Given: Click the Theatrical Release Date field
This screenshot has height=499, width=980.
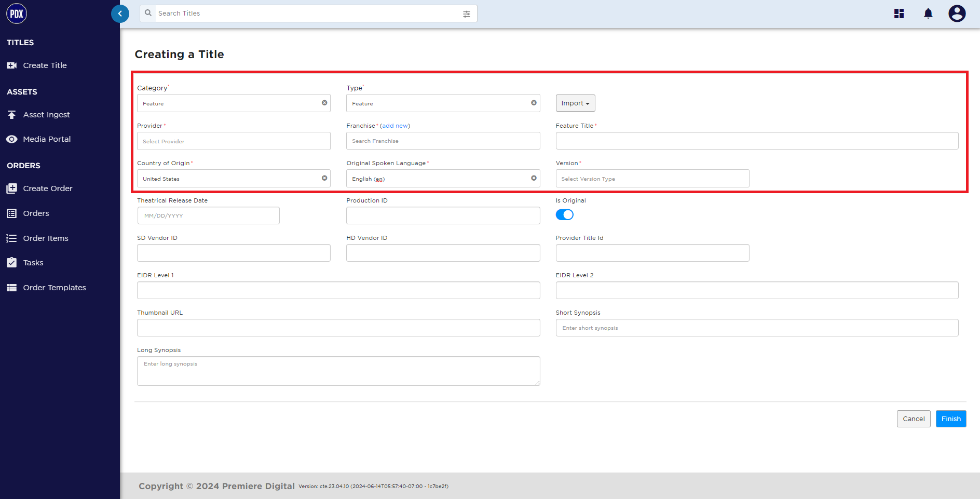Looking at the screenshot, I should (208, 215).
